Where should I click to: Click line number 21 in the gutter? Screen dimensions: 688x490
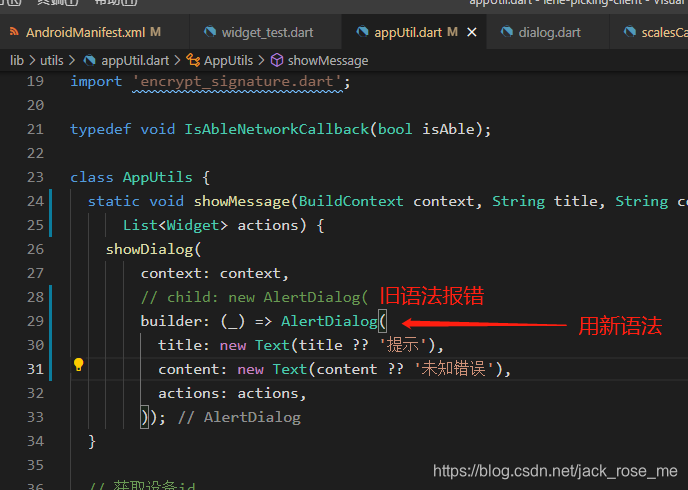pyautogui.click(x=35, y=129)
